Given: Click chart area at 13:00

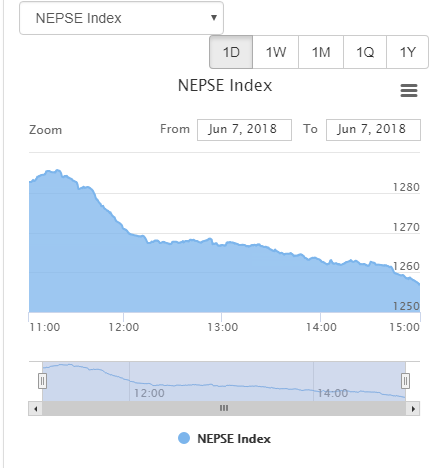Looking at the screenshot, I should coord(221,278).
